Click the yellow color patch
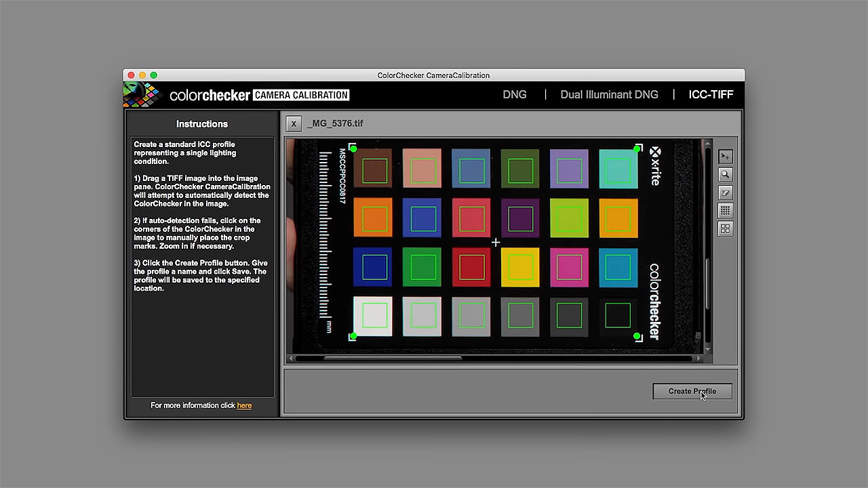The width and height of the screenshot is (868, 488). [x=520, y=267]
